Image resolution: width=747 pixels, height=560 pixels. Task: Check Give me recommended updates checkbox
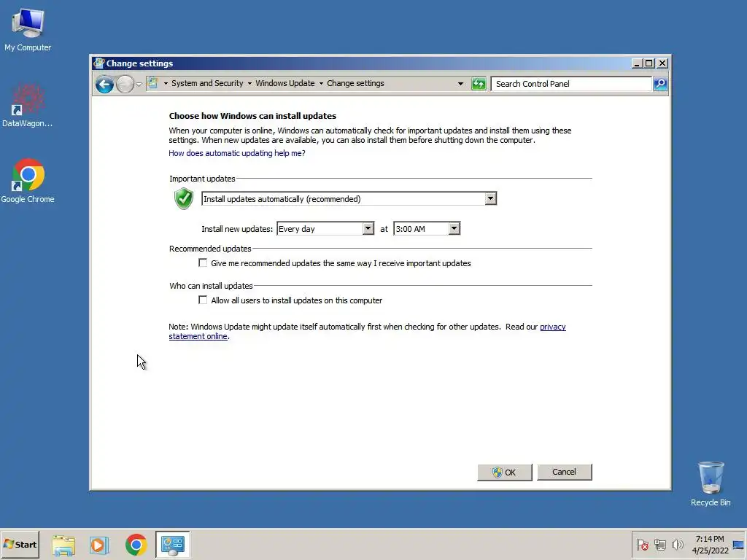coord(203,262)
